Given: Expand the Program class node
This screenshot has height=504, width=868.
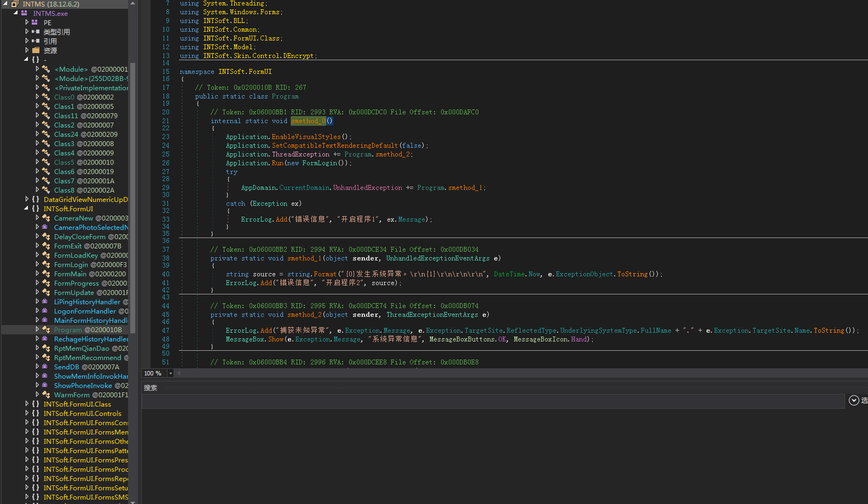Looking at the screenshot, I should [37, 329].
